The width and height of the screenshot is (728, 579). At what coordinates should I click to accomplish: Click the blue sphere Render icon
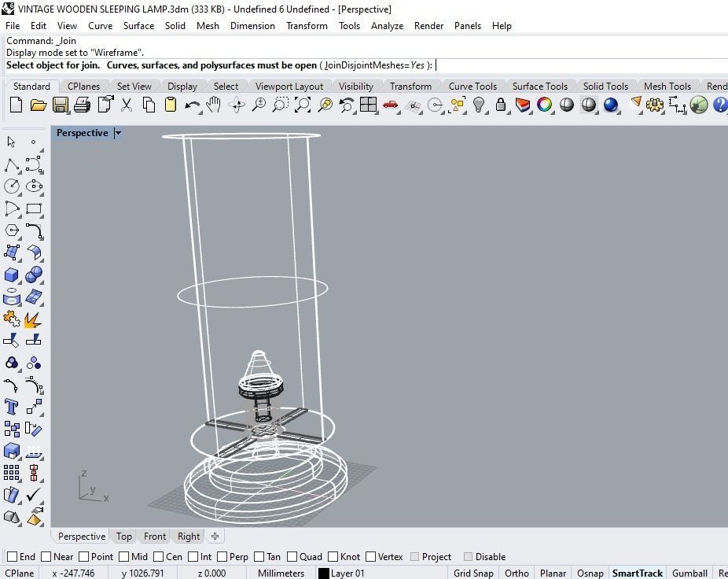pos(611,105)
